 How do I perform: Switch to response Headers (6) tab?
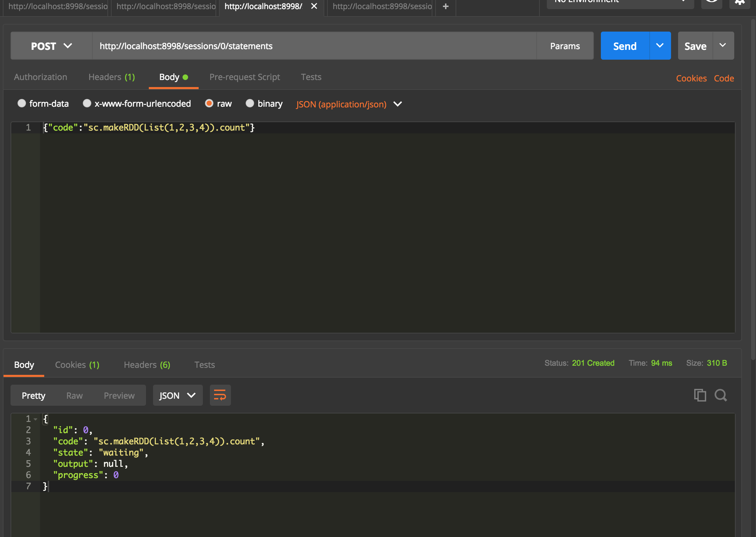click(x=147, y=365)
